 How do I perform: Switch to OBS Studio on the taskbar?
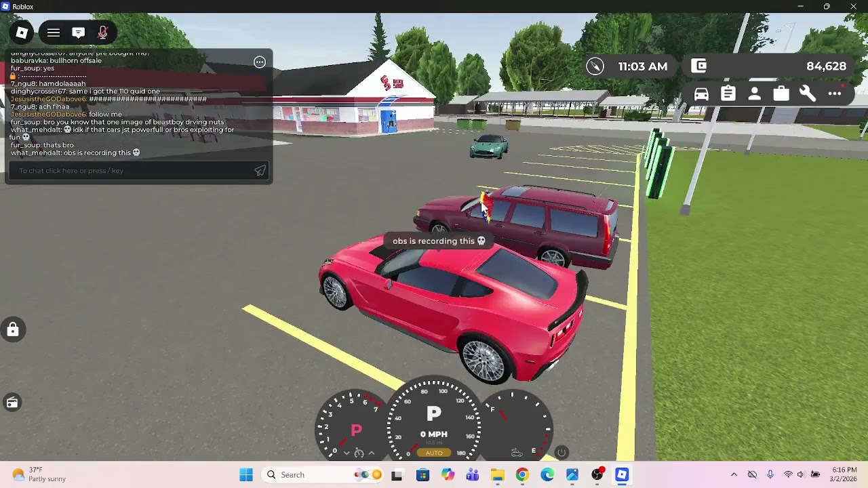tap(597, 475)
